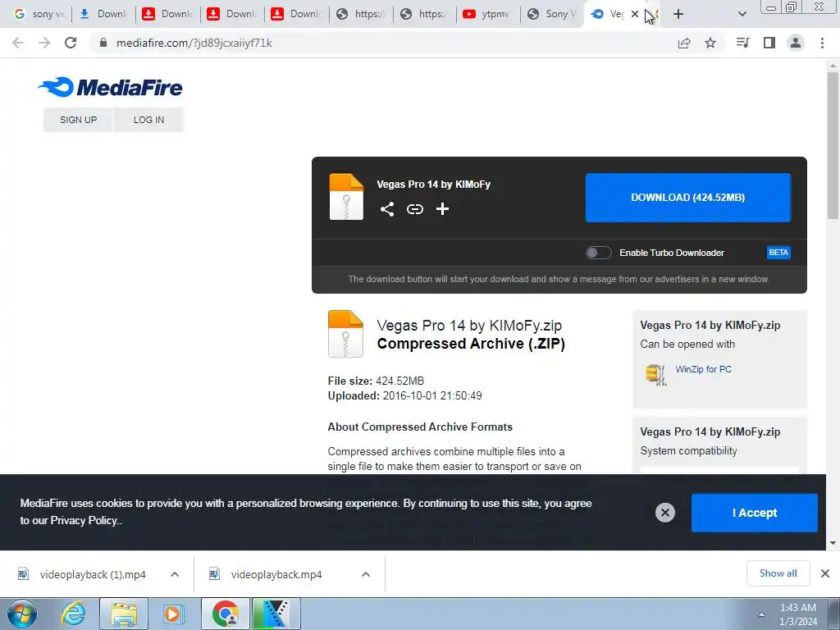Accept cookies with I Accept button
Screen dimensions: 840x630
(755, 513)
